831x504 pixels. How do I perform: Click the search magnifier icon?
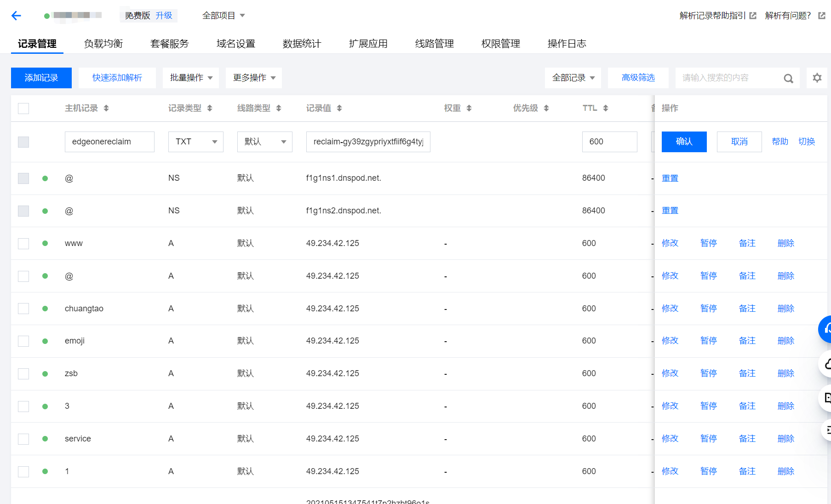(788, 78)
